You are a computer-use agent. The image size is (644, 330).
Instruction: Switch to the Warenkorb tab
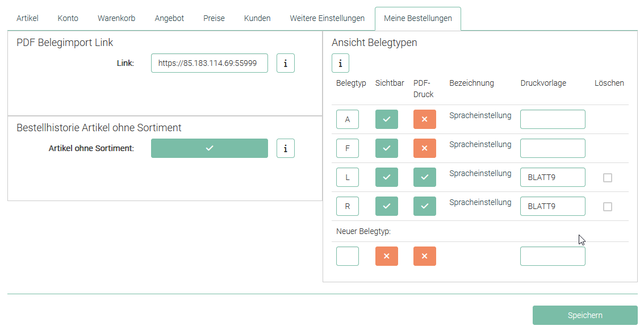pos(116,18)
